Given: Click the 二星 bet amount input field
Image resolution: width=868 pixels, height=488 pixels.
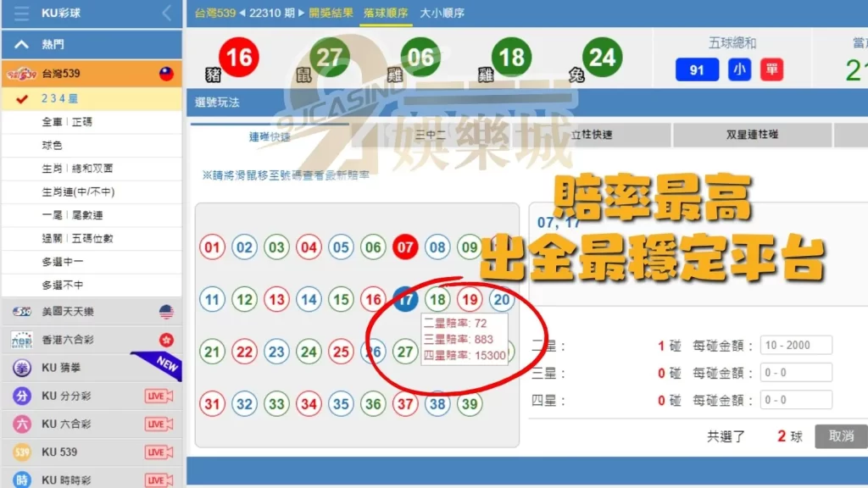Looking at the screenshot, I should 795,345.
